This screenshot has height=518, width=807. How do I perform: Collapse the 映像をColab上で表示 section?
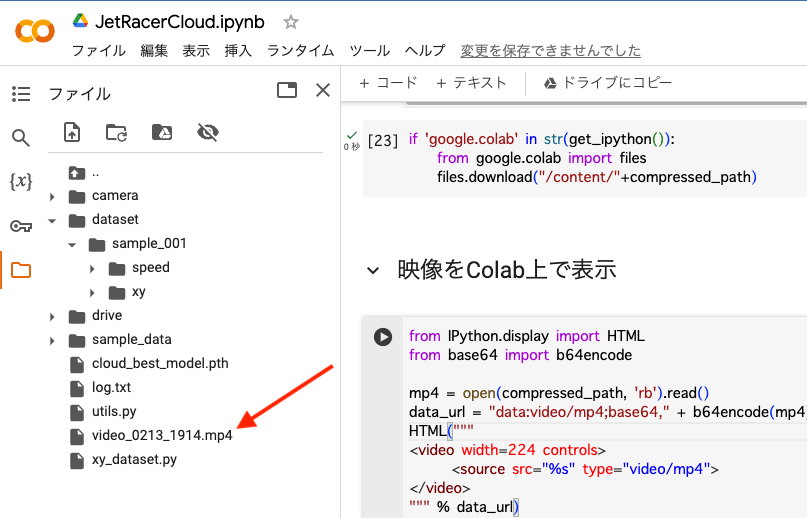click(x=373, y=270)
